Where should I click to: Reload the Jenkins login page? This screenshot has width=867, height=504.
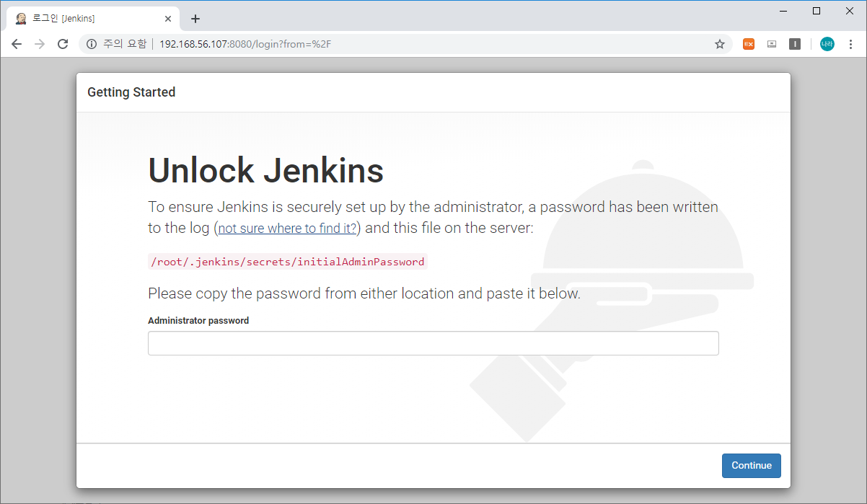point(63,44)
